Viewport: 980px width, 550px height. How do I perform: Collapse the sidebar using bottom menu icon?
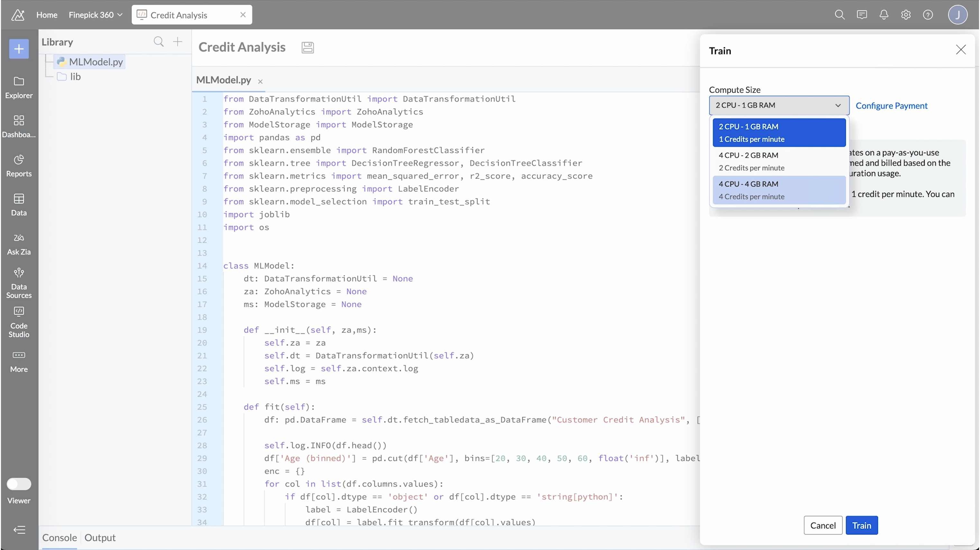click(19, 529)
